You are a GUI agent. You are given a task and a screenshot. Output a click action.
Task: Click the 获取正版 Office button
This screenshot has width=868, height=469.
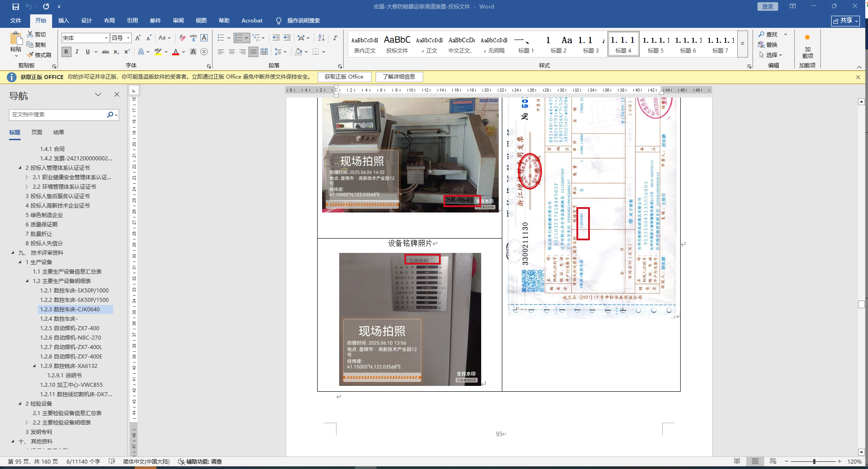coord(344,77)
